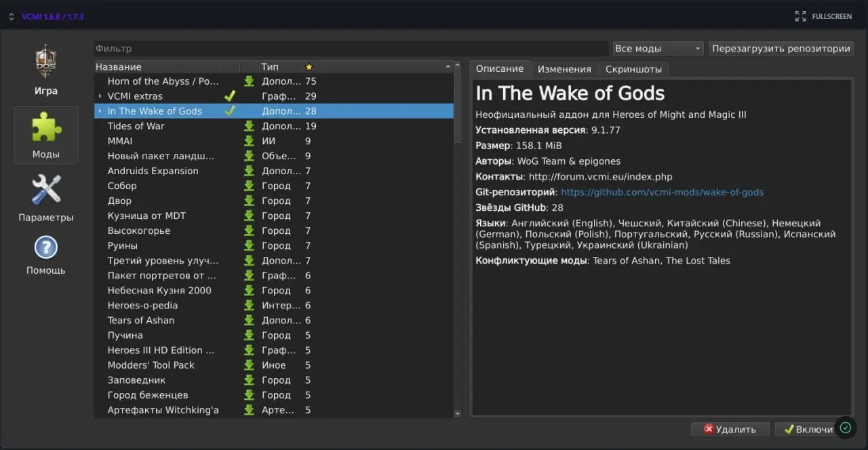Open the Помощь question-mark icon
Screen dimensions: 868x450
click(46, 255)
